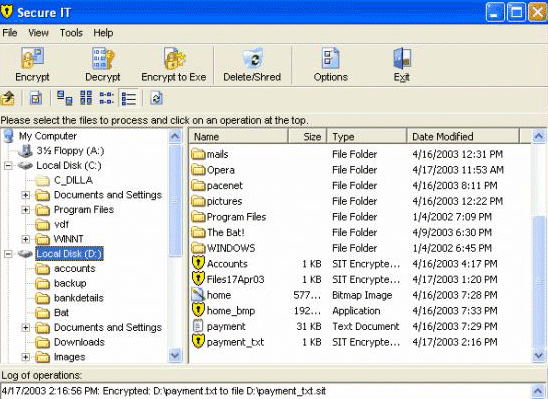Click the Exit door icon
The width and height of the screenshot is (548, 399).
[x=402, y=58]
